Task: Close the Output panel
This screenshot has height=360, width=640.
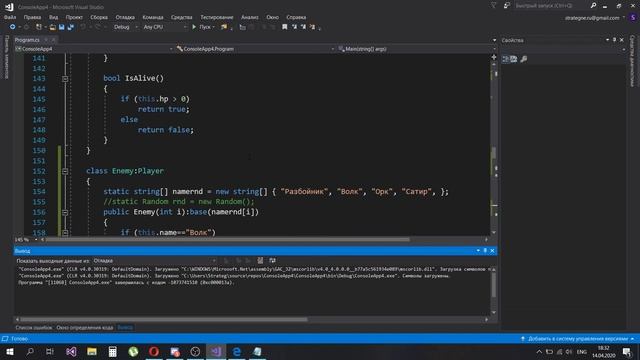Action: click(x=492, y=251)
